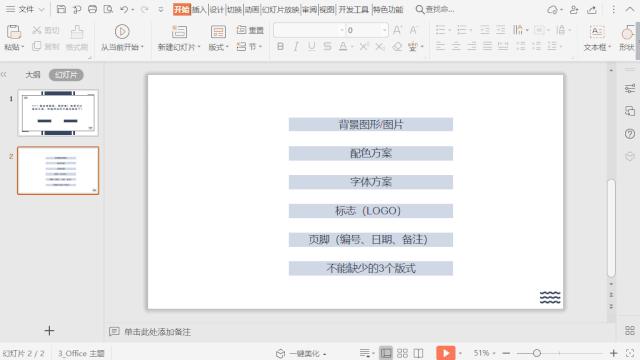
Task: Click the 背景图形/图片 box on slide
Action: (371, 124)
